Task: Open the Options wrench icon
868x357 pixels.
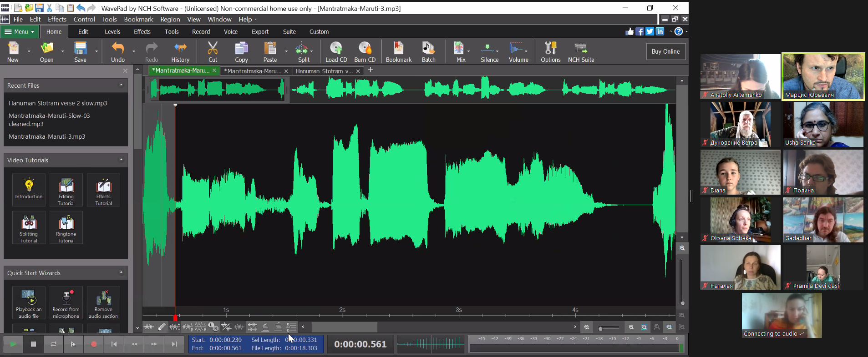Action: tap(550, 48)
